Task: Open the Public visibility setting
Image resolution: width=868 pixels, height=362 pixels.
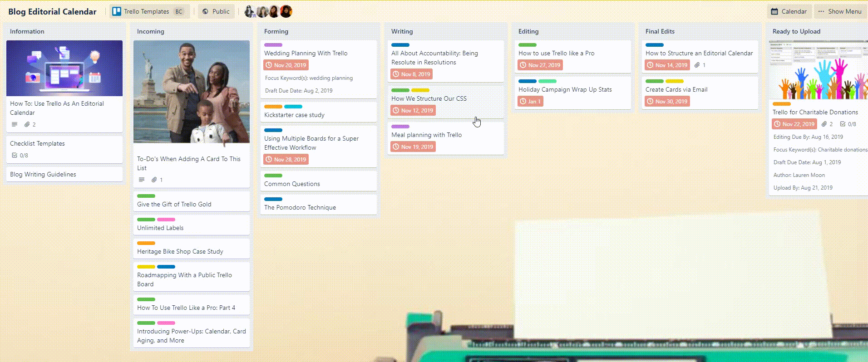Action: click(216, 11)
